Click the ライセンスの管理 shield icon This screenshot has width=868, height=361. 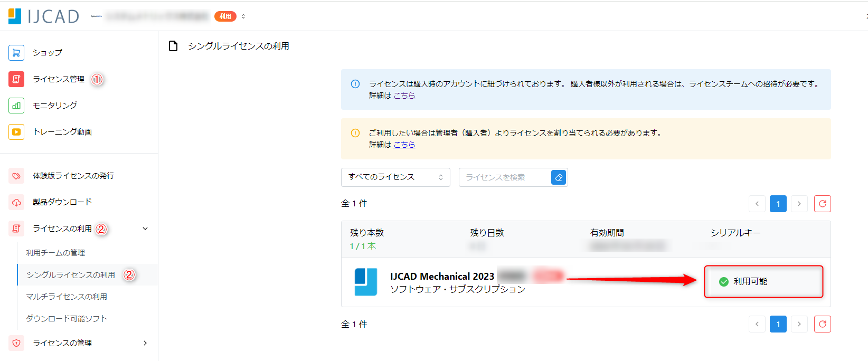[x=16, y=343]
